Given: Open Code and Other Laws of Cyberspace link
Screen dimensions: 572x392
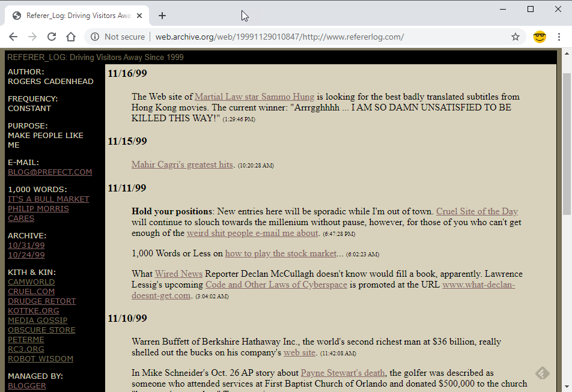Looking at the screenshot, I should click(276, 285).
